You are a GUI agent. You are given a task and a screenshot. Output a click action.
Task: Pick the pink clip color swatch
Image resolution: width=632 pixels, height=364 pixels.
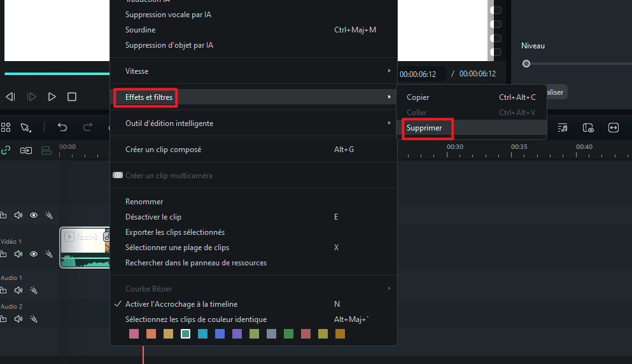134,333
